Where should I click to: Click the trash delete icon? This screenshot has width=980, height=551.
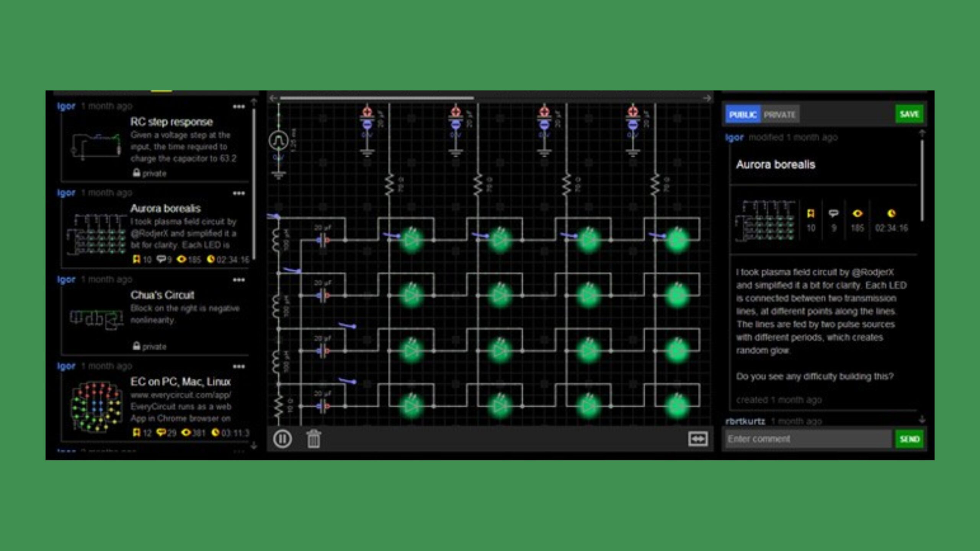tap(314, 439)
